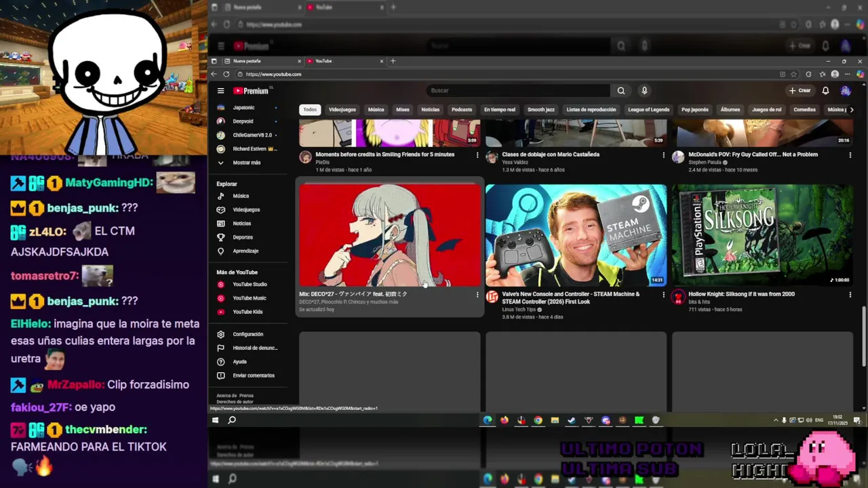Open Deportes in Explorar section
Screen dimensions: 868x488
[248, 237]
